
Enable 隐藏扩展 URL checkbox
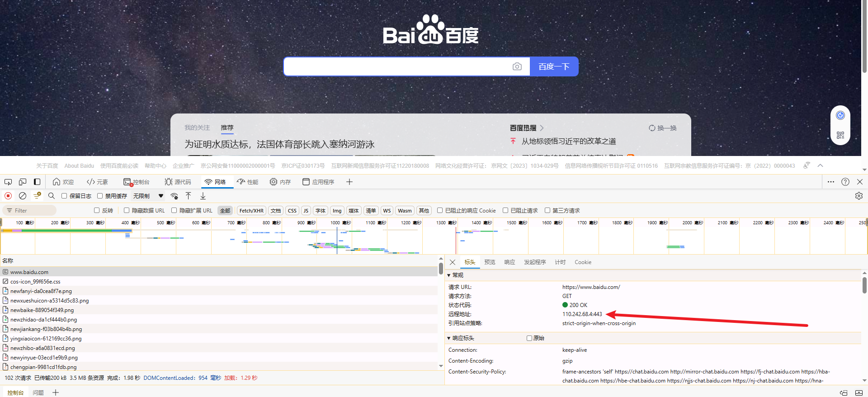tap(174, 210)
